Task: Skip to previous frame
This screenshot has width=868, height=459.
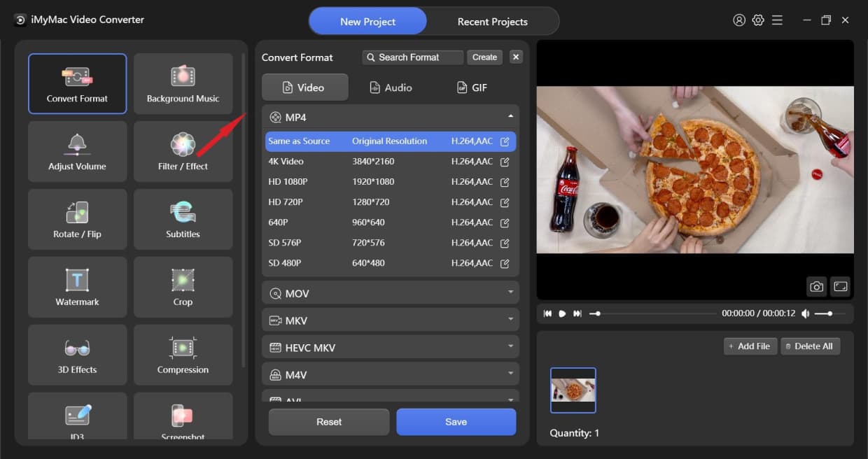Action: [x=548, y=313]
